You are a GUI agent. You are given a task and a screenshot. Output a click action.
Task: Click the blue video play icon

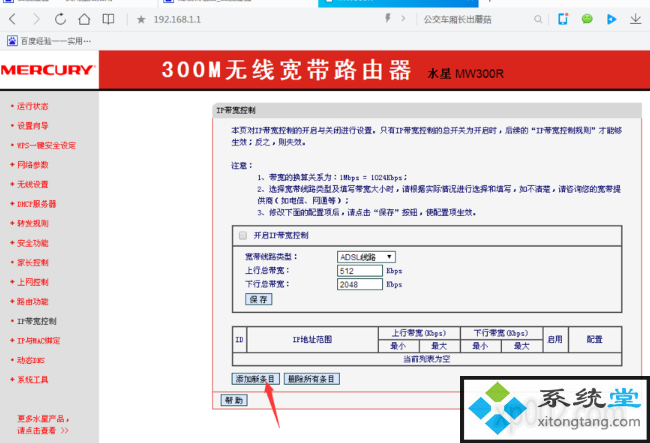tap(611, 19)
